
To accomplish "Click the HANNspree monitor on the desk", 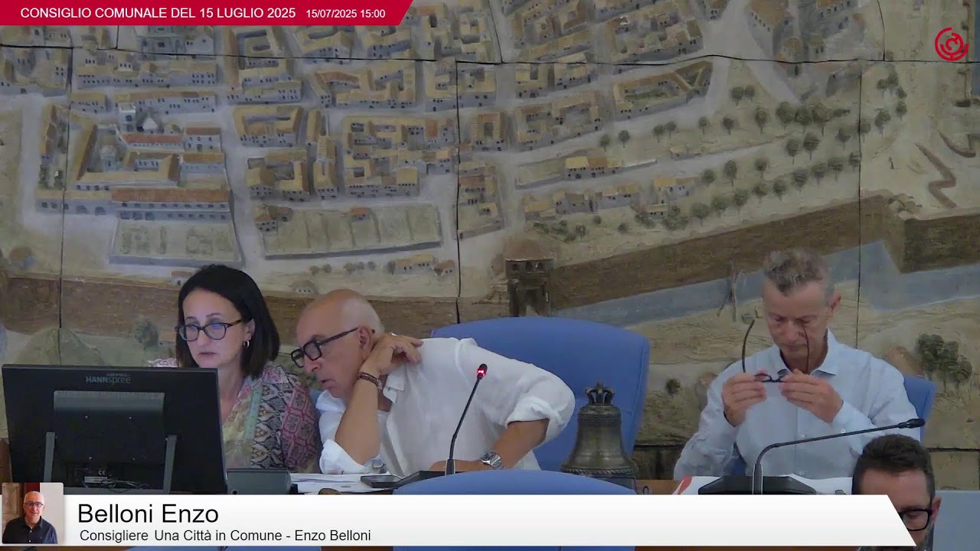I will (113, 429).
